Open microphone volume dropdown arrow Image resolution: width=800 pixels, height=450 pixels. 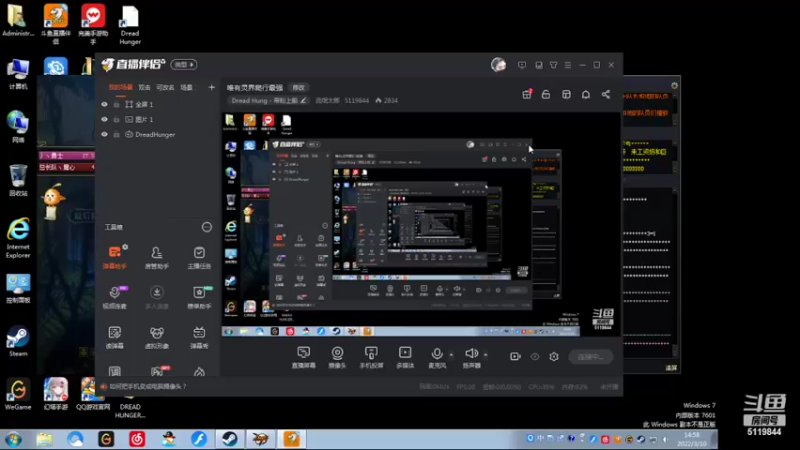pos(451,355)
